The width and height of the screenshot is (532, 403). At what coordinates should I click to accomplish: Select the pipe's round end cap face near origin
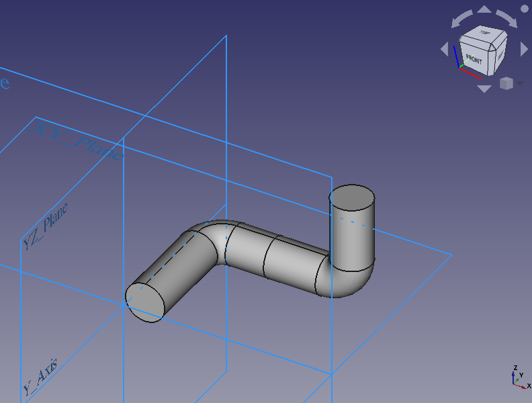pyautogui.click(x=145, y=303)
